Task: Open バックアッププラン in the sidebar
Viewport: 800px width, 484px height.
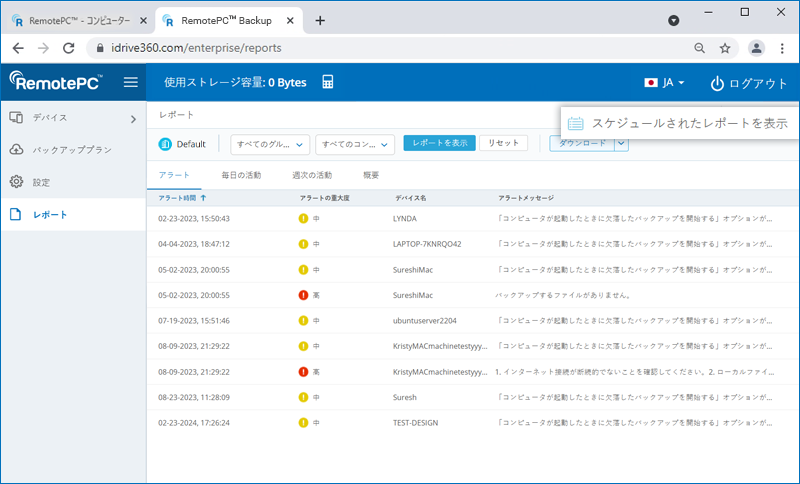Action: click(x=73, y=150)
